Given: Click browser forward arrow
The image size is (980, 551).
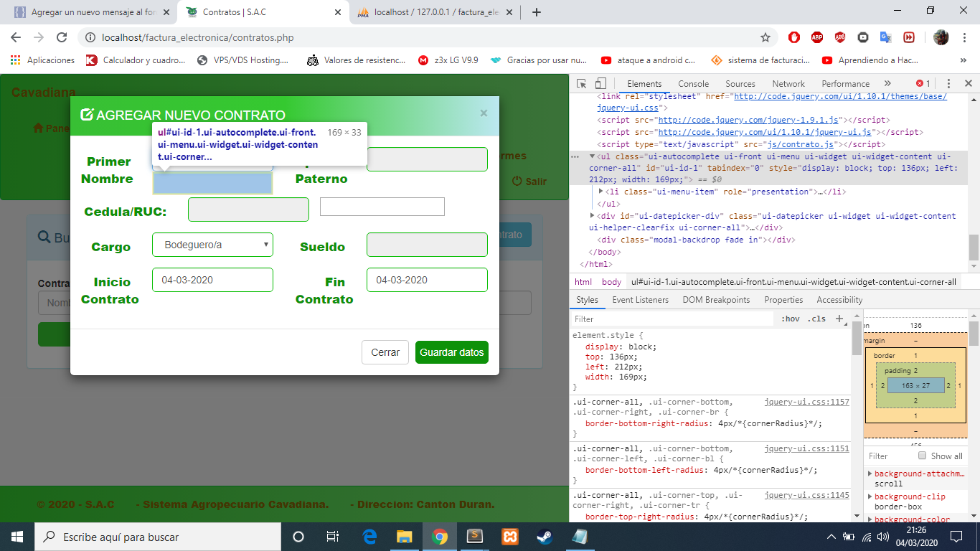Looking at the screenshot, I should tap(39, 37).
